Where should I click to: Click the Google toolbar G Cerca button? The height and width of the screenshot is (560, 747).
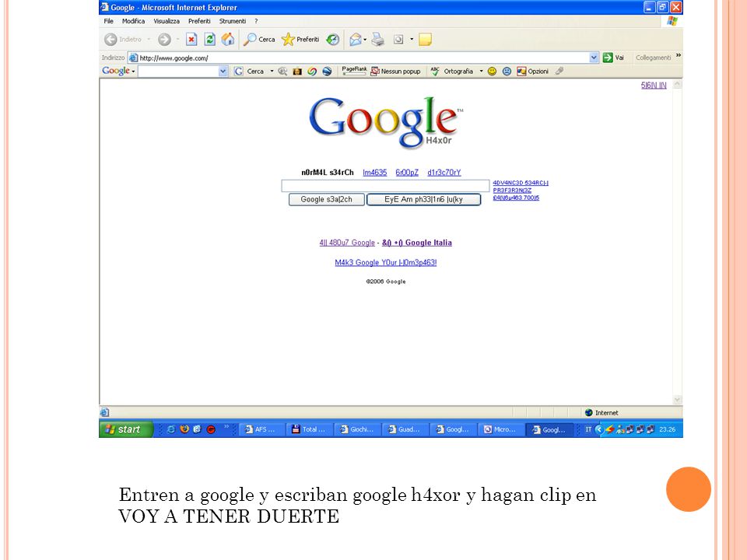[249, 72]
